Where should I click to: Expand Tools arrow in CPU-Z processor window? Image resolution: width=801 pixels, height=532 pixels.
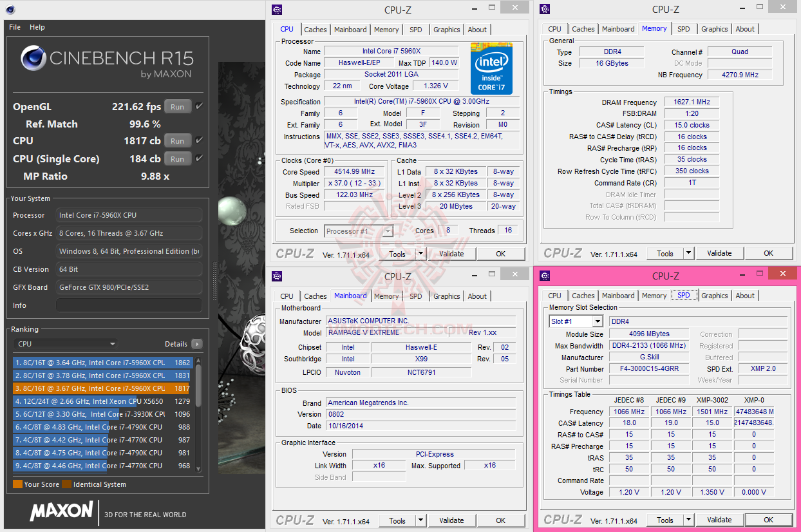point(420,254)
